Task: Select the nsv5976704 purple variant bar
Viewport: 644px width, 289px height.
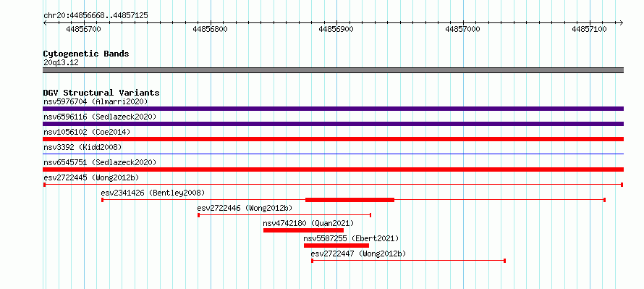Action: 333,109
